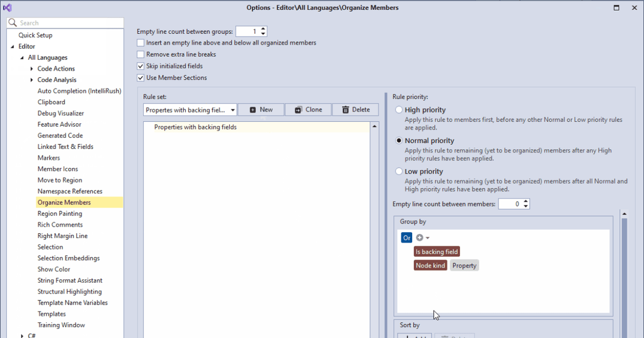Click right panel scrollbar up arrow
644x338 pixels.
click(624, 214)
